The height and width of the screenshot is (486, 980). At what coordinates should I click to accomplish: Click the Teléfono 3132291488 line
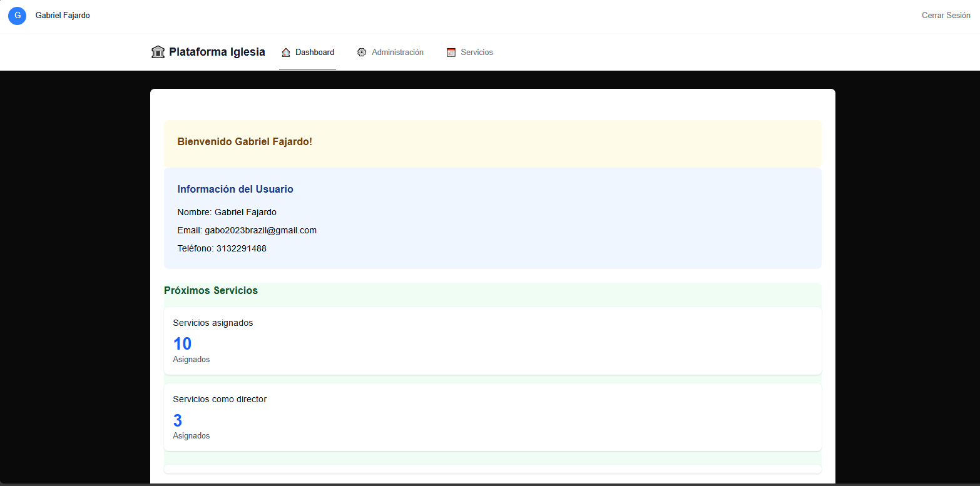[x=222, y=248]
